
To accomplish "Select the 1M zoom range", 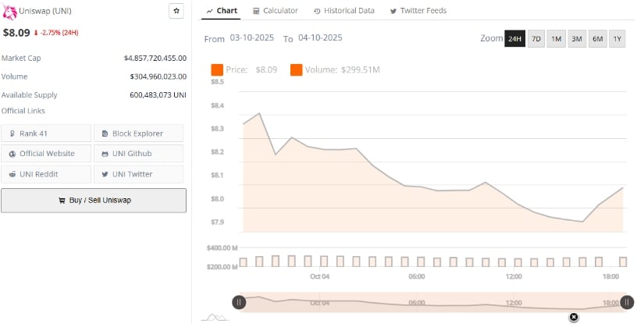I will tap(557, 39).
